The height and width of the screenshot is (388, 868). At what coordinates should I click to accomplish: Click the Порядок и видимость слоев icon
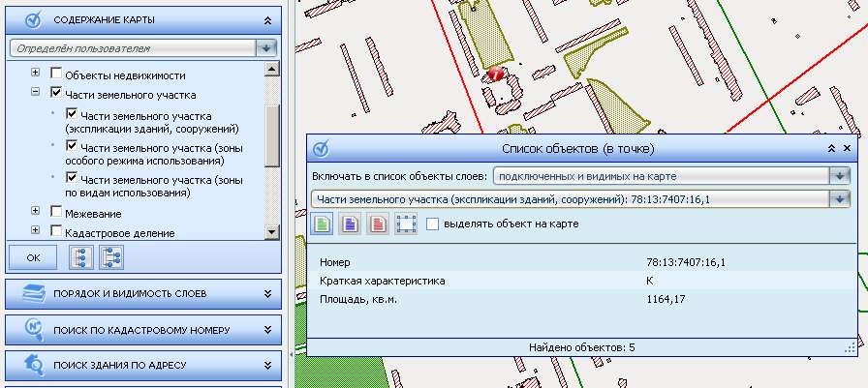(x=33, y=293)
